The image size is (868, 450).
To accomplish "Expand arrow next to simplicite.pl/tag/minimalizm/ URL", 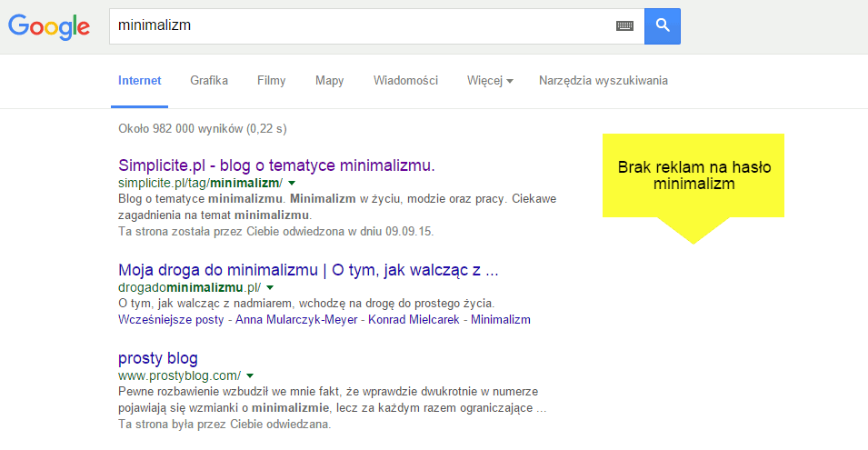I will pos(292,184).
